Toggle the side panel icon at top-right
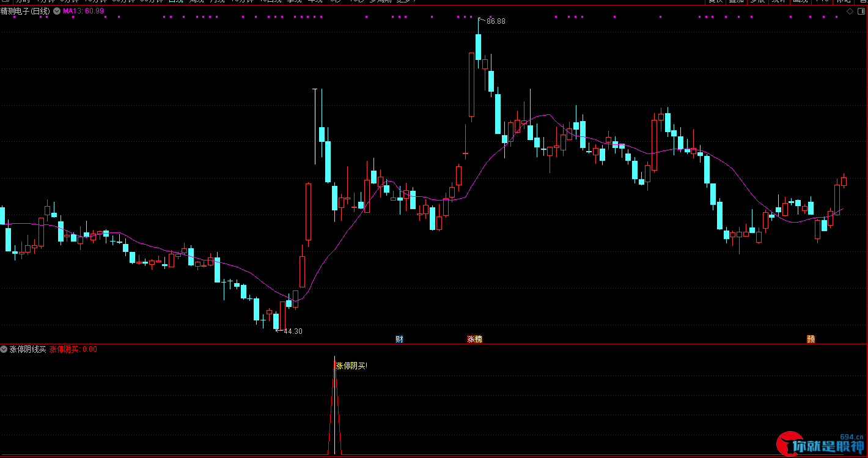This screenshot has width=868, height=458. coord(861,11)
